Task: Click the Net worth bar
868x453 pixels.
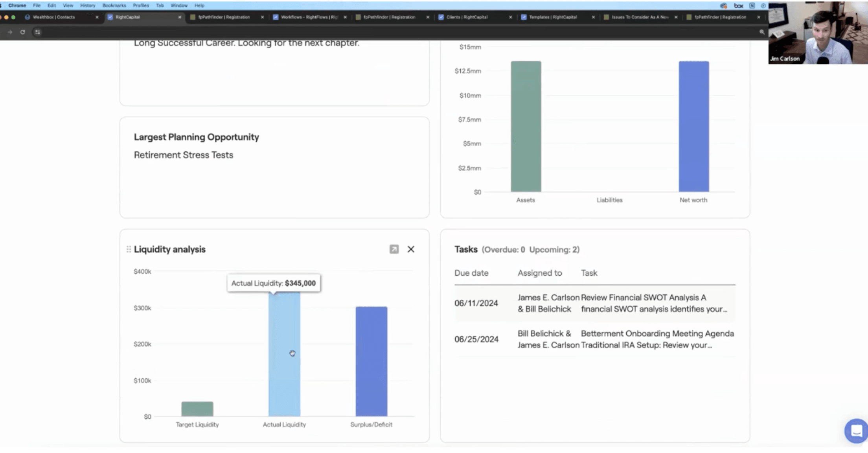Action: click(x=694, y=127)
